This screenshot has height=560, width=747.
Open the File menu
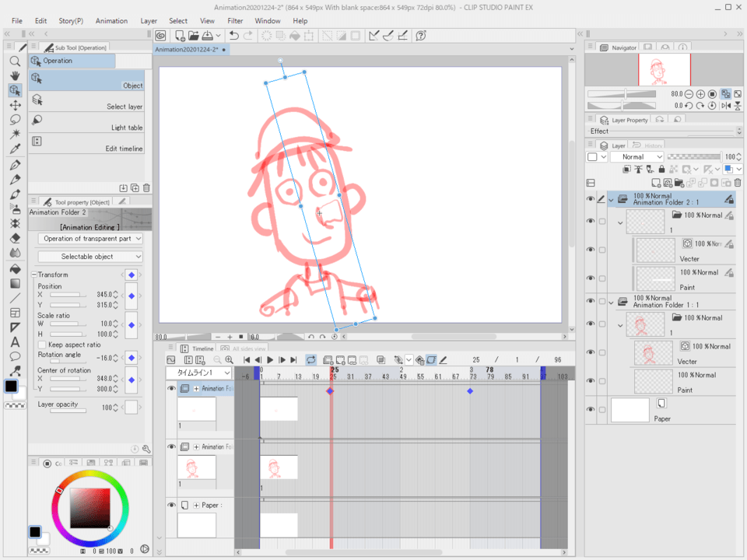click(x=16, y=21)
